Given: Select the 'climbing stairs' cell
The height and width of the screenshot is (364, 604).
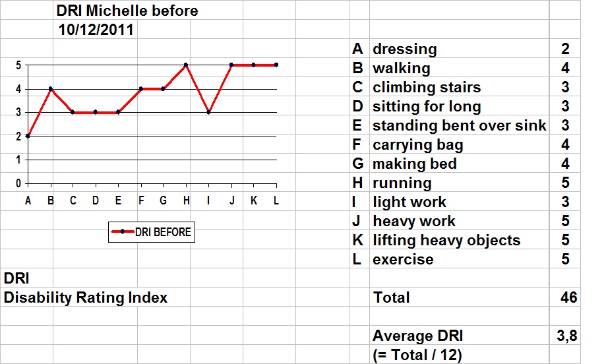Looking at the screenshot, I should 459,87.
